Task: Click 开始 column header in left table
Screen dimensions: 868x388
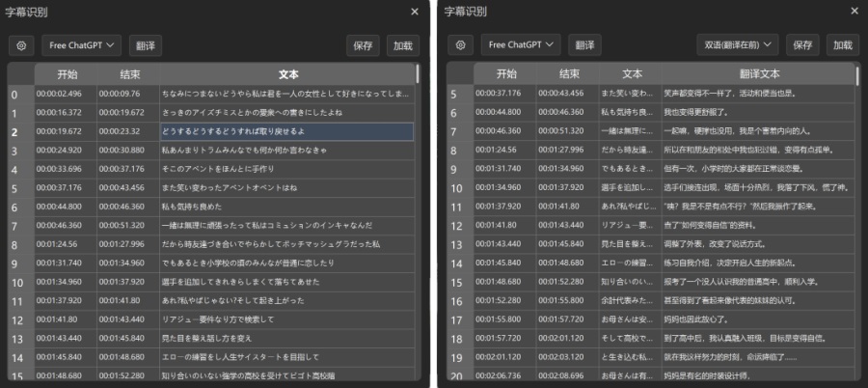Action: [x=66, y=74]
